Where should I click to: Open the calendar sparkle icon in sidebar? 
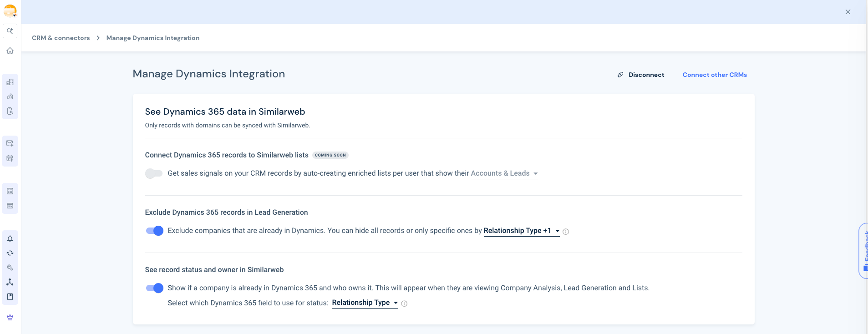pos(10,158)
